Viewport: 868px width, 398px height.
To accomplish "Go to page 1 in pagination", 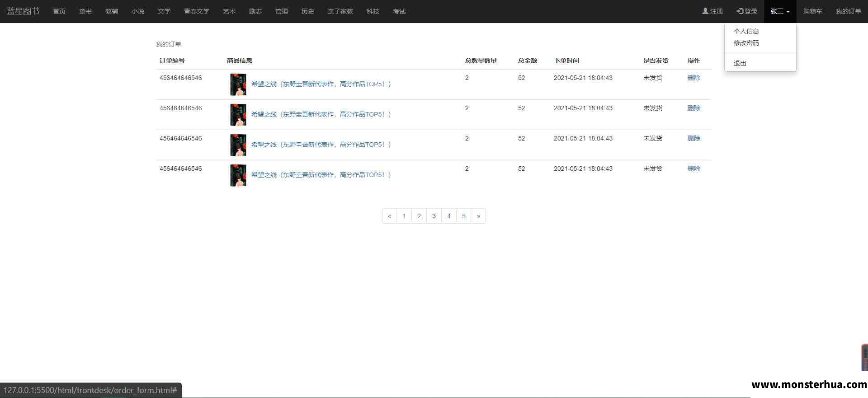I will [x=404, y=216].
